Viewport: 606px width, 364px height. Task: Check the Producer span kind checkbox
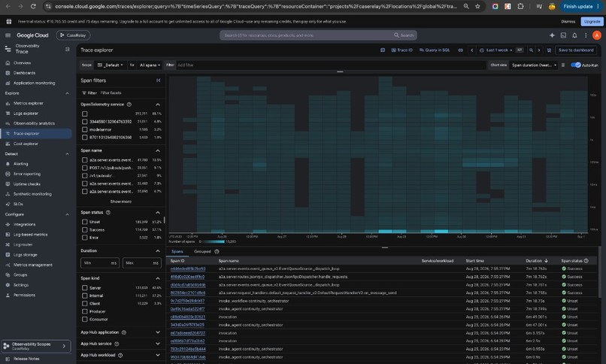[x=85, y=311]
